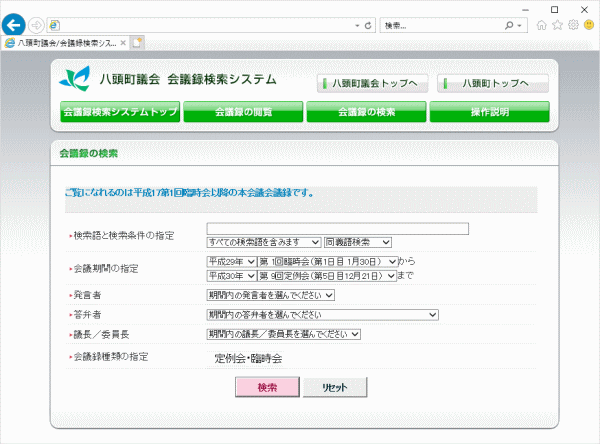Close the 八頭町議会 browser tab
The height and width of the screenshot is (444, 600).
point(123,43)
